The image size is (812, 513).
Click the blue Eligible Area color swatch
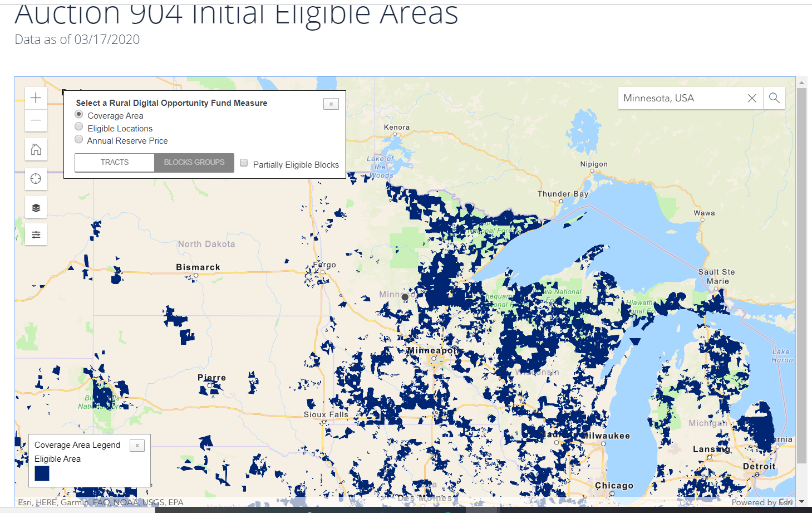click(42, 473)
